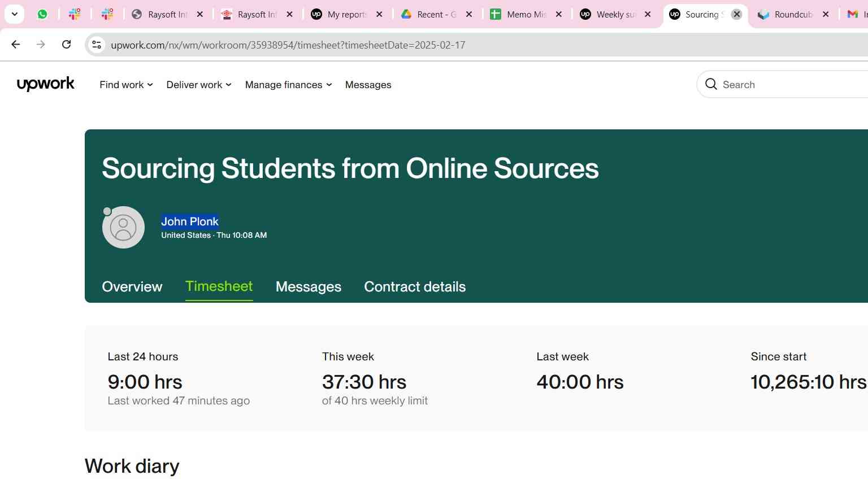
Task: Open the browser tab search chevron
Action: pyautogui.click(x=15, y=14)
